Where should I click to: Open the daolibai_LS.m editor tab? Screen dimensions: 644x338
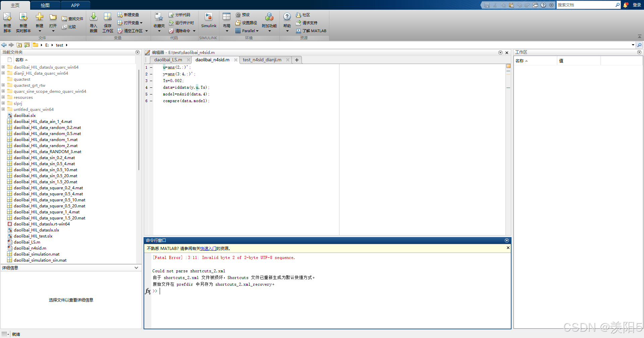168,60
